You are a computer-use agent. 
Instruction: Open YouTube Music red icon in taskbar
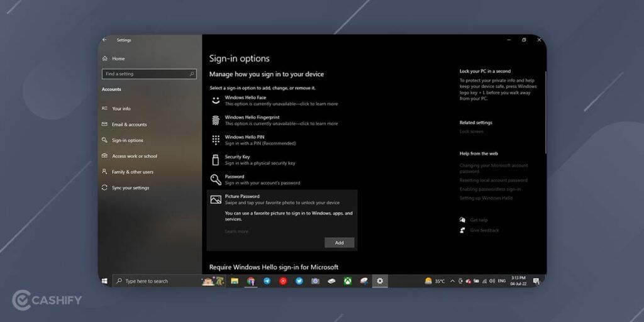point(283,281)
